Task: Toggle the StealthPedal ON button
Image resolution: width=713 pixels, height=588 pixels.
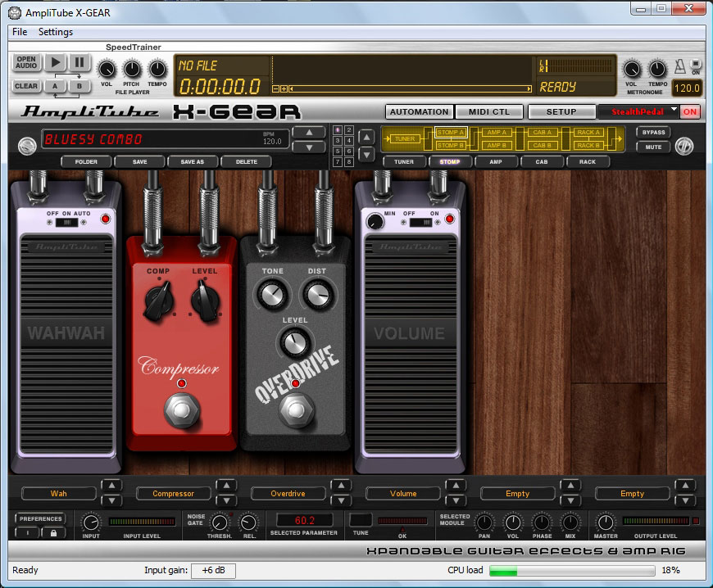Action: (689, 111)
